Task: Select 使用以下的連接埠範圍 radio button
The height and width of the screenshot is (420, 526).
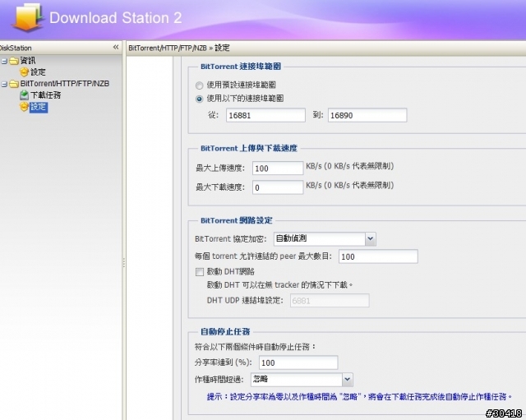Action: tap(199, 99)
